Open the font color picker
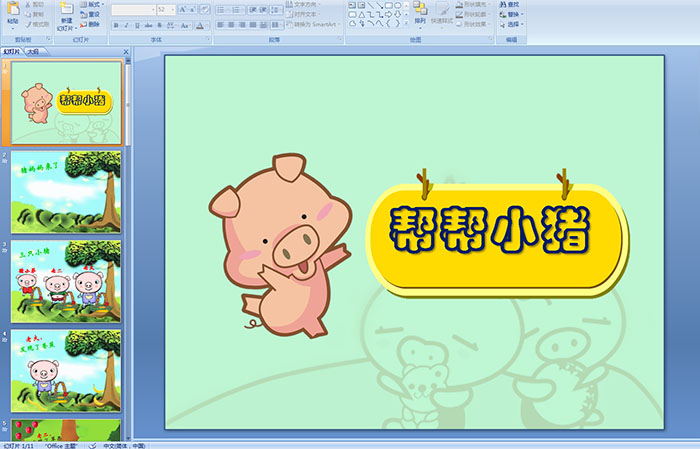Image resolution: width=700 pixels, height=449 pixels. [201, 25]
